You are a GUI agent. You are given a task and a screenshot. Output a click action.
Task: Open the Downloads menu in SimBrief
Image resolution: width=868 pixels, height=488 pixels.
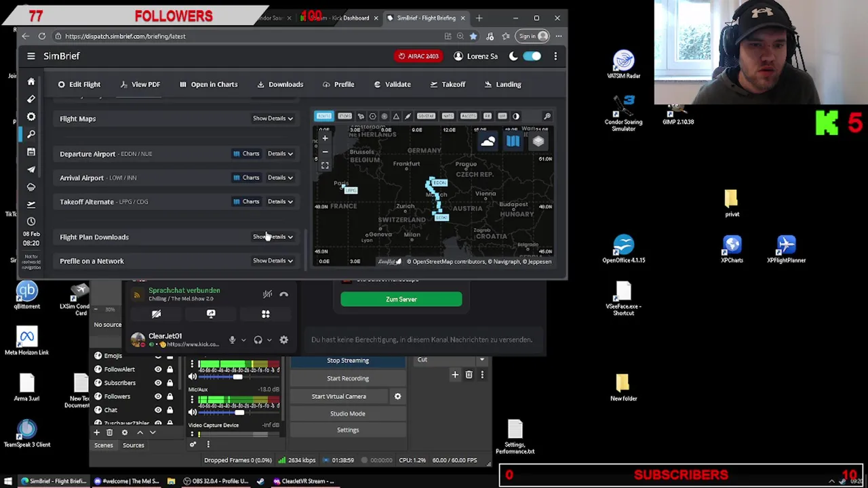coord(280,85)
